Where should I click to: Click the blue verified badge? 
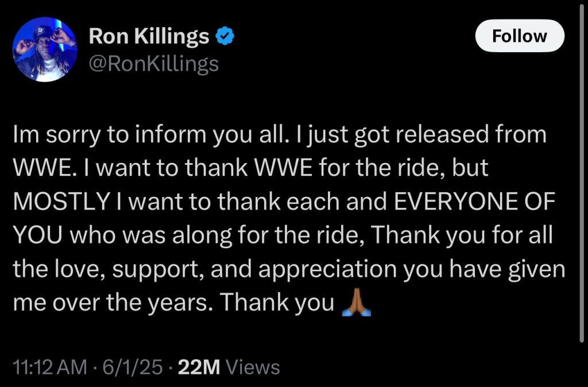click(x=225, y=37)
